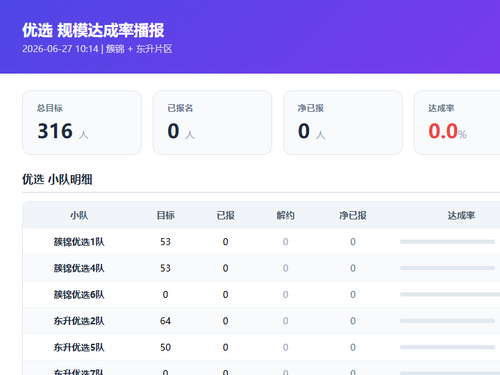
Task: Click 解约 value for 簇锦优选4队
Action: click(285, 268)
